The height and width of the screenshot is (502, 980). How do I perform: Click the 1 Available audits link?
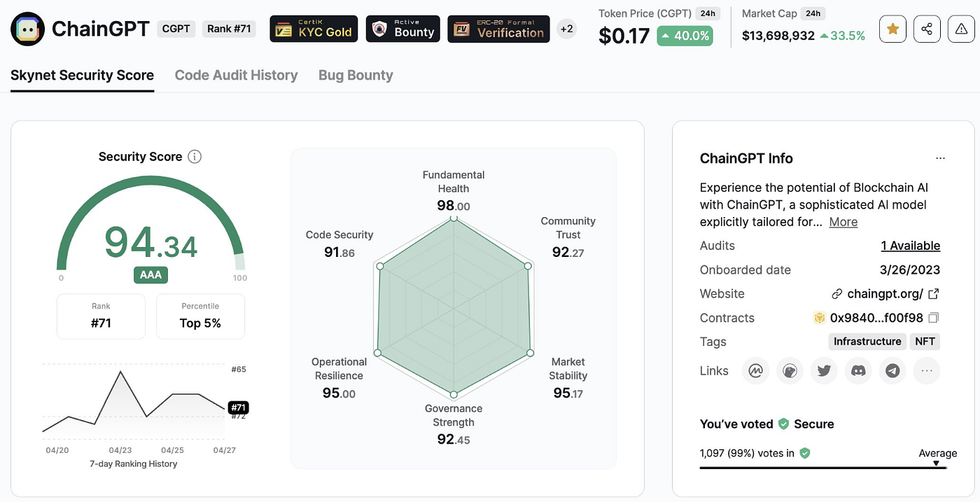(x=910, y=246)
